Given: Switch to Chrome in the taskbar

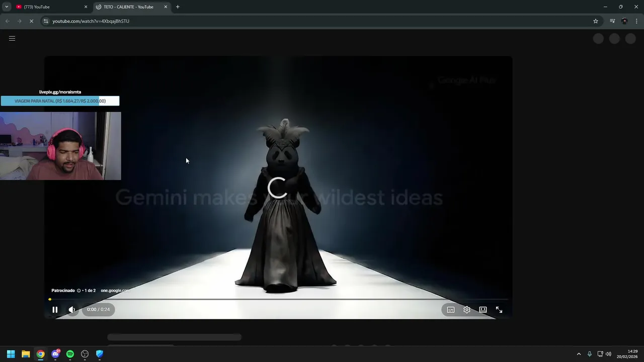Looking at the screenshot, I should (x=40, y=354).
